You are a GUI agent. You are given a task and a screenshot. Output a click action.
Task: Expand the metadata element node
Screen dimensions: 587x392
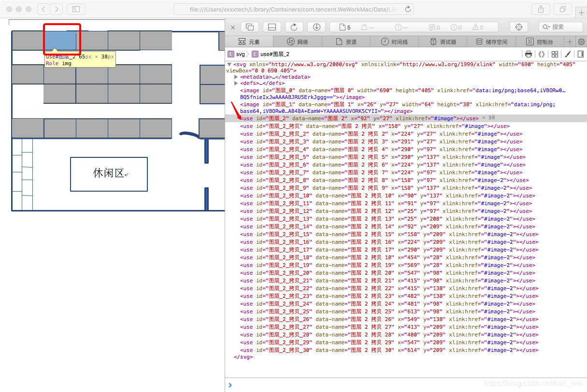236,77
